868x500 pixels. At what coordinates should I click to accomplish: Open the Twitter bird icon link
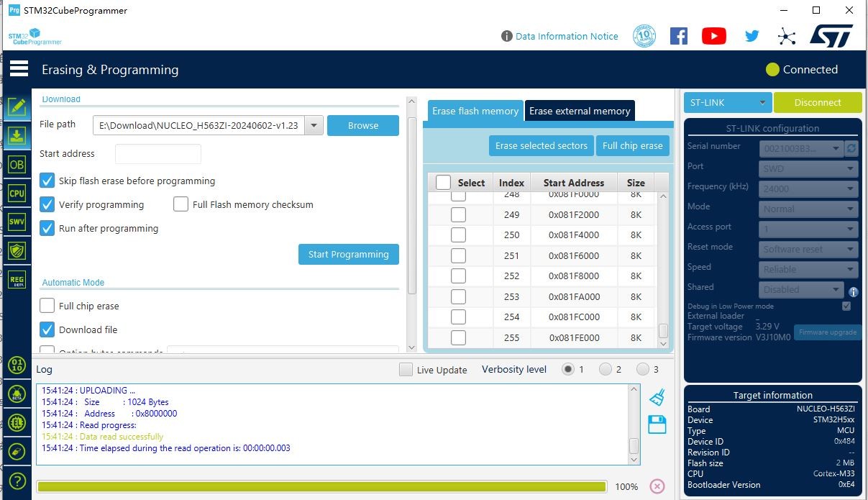(752, 36)
